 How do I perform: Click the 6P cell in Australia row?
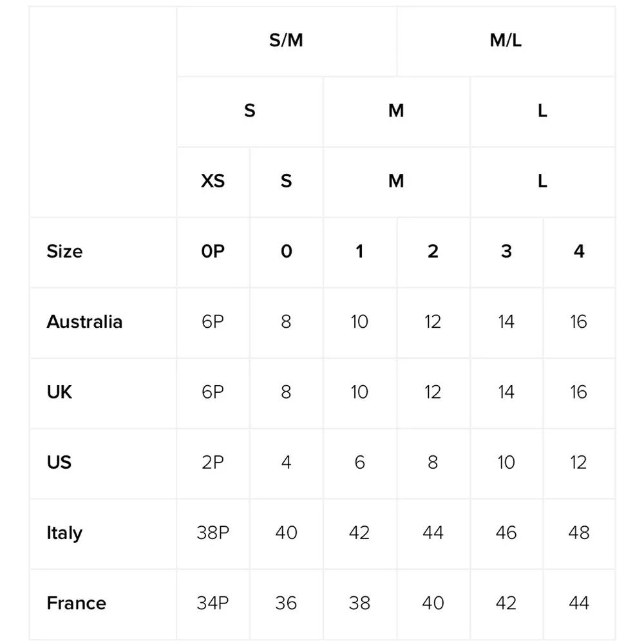click(x=213, y=321)
